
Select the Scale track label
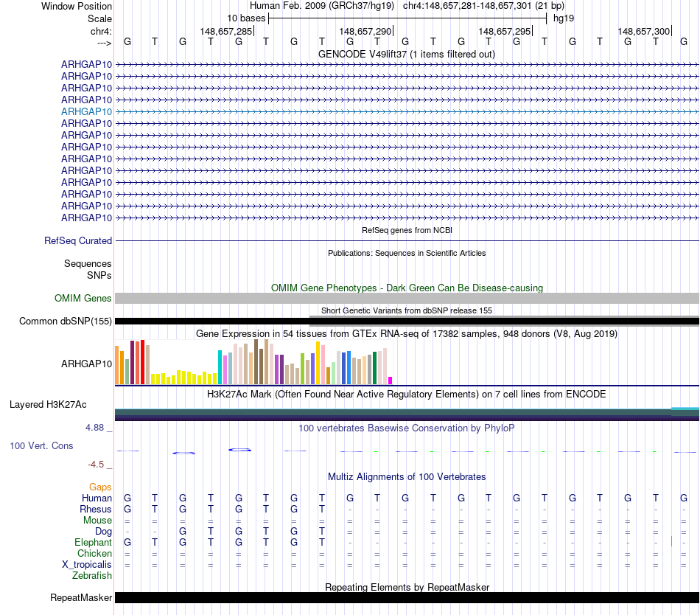99,18
